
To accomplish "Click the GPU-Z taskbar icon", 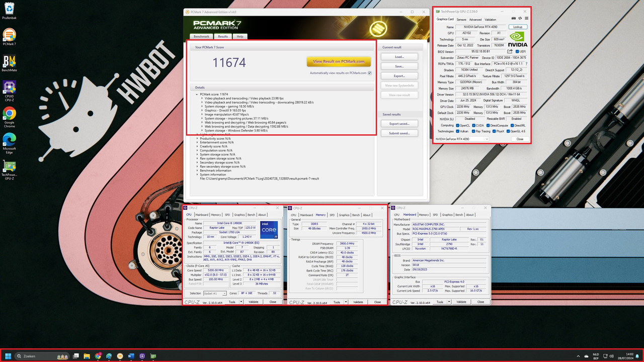I will (153, 356).
